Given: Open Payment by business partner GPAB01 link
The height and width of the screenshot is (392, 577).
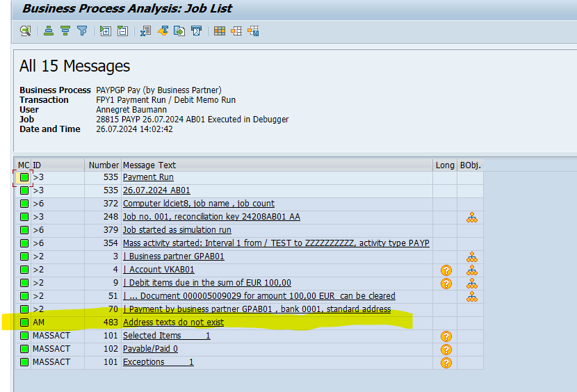Looking at the screenshot, I should 257,309.
